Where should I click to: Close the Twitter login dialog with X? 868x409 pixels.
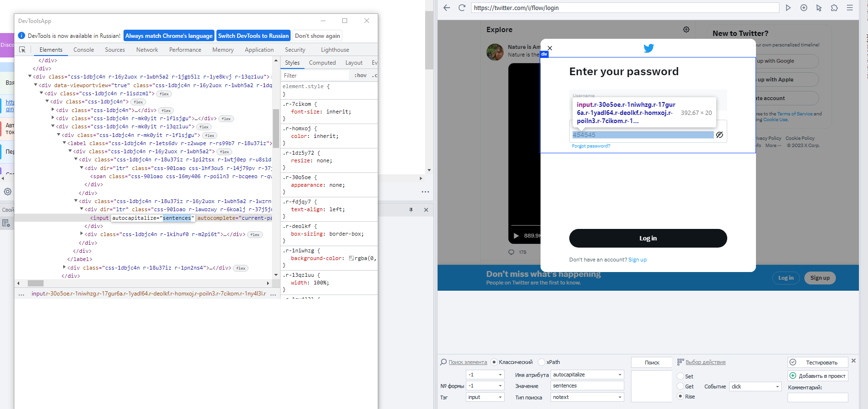point(550,48)
